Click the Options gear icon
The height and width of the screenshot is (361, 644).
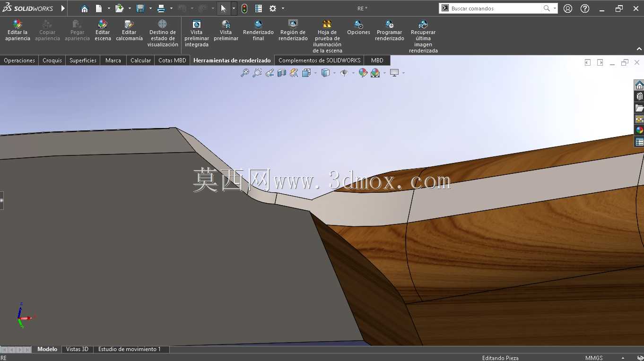[273, 9]
